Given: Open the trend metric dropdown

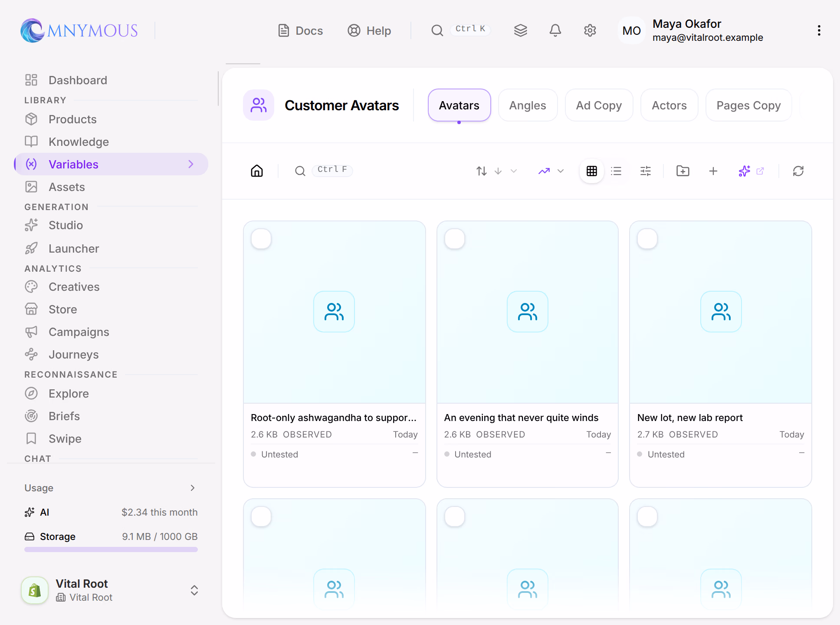Looking at the screenshot, I should point(551,171).
